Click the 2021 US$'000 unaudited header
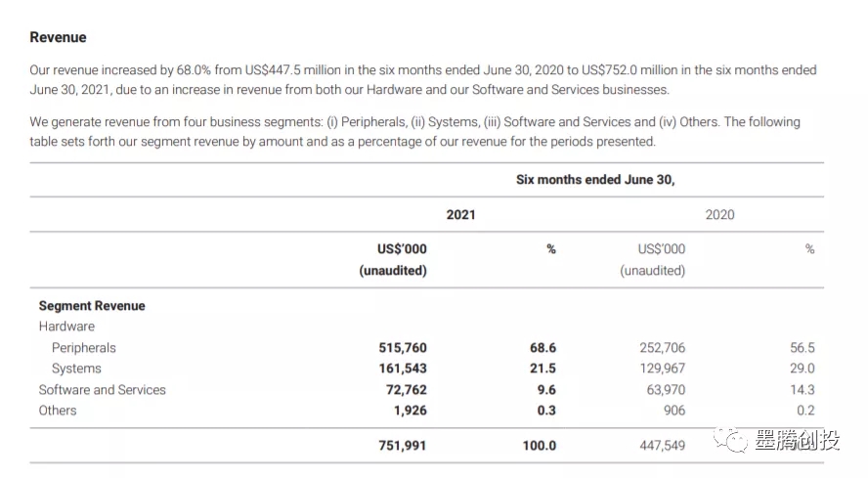This screenshot has height=478, width=868. pyautogui.click(x=393, y=260)
